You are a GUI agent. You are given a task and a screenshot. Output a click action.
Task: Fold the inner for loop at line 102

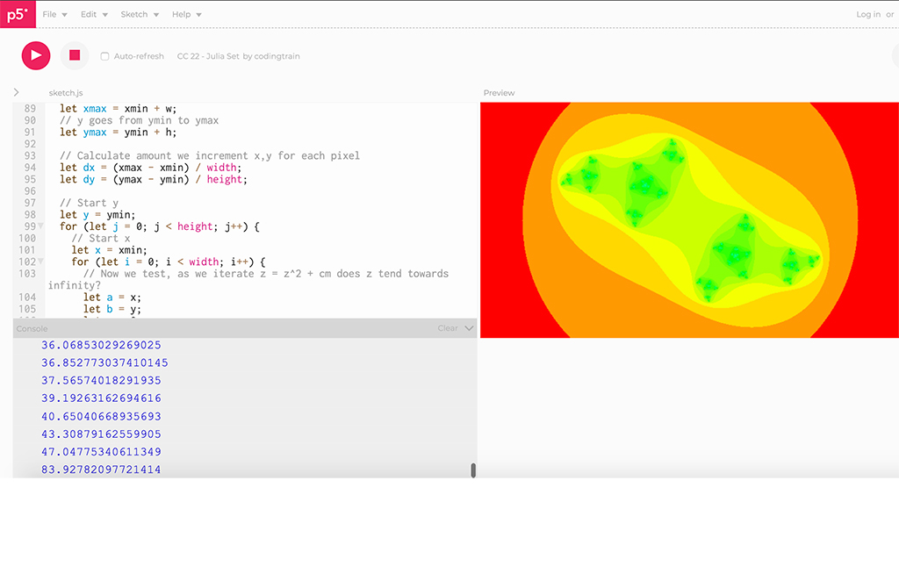click(40, 262)
